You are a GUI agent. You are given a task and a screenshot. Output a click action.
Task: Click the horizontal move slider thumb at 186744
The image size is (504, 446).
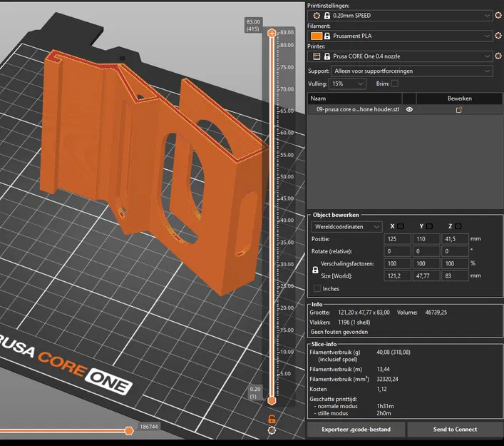coord(129,430)
